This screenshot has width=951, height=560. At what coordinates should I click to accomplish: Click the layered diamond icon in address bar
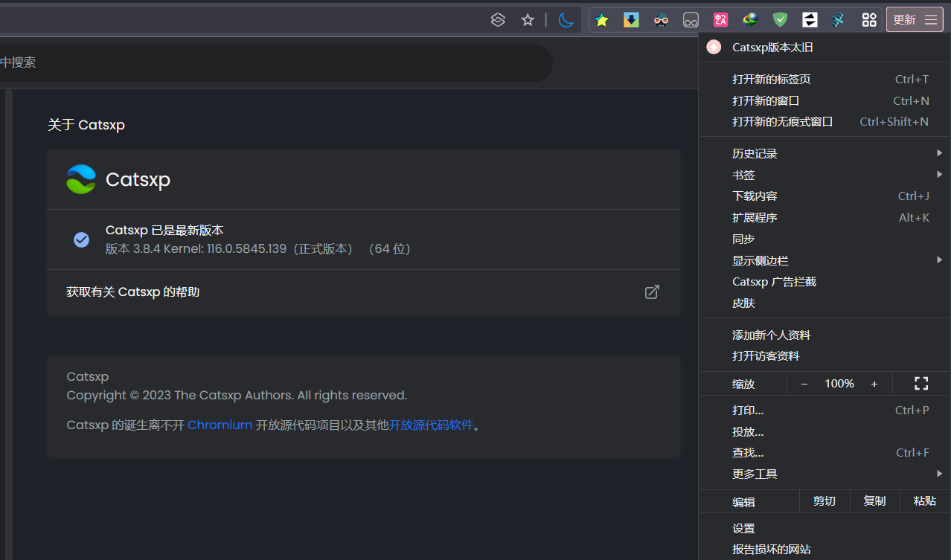pyautogui.click(x=498, y=20)
